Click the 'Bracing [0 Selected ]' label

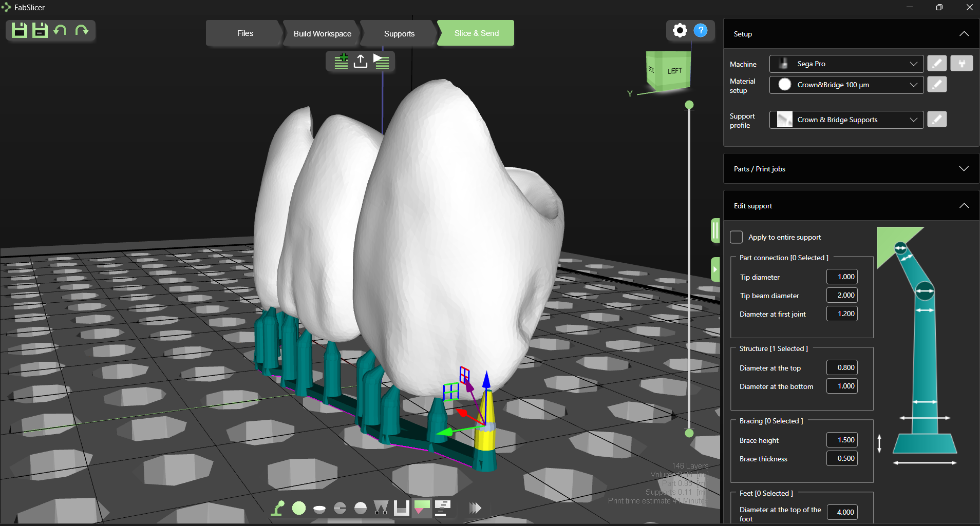point(771,421)
